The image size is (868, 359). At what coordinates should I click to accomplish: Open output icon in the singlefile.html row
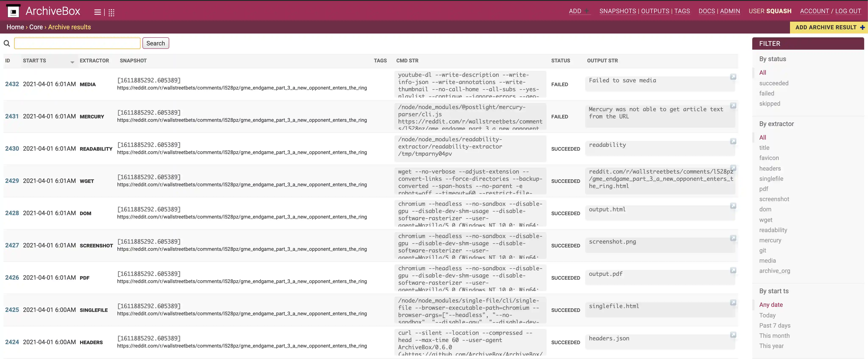coord(733,302)
